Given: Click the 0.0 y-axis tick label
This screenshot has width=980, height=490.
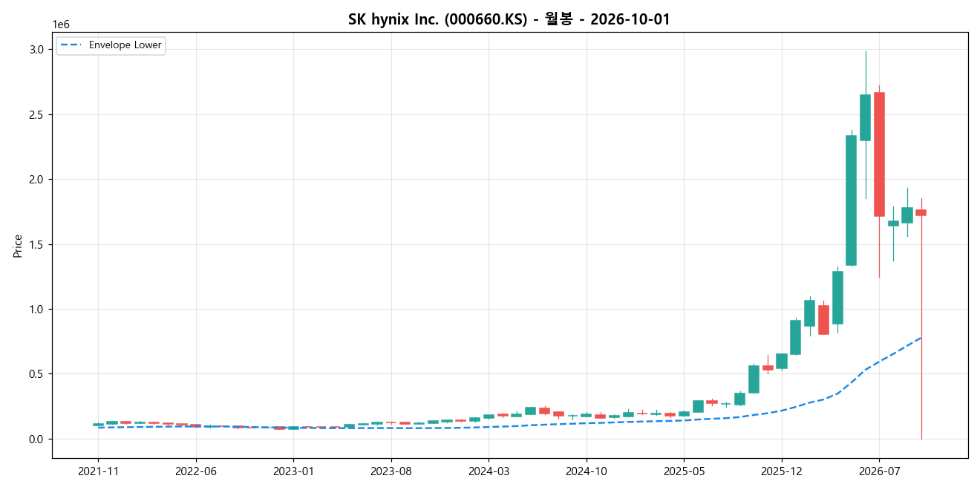Looking at the screenshot, I should point(37,439).
